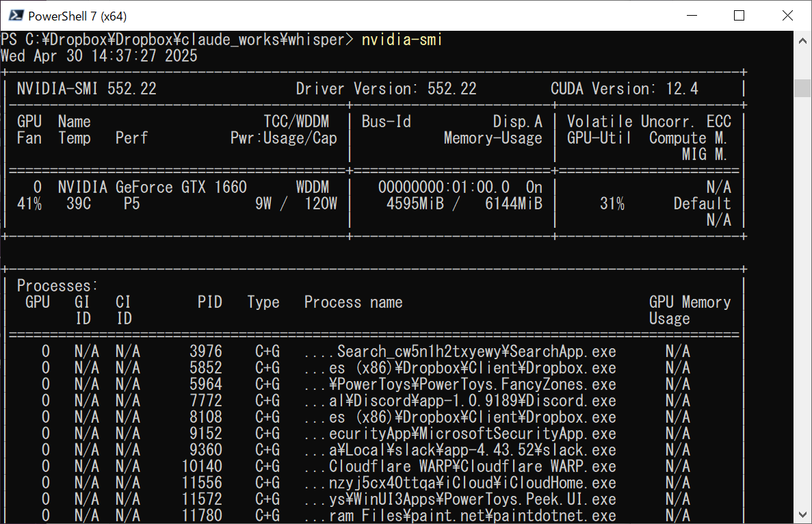Click the timestamp Wed Apr 30 14:37:27 2025

click(99, 56)
